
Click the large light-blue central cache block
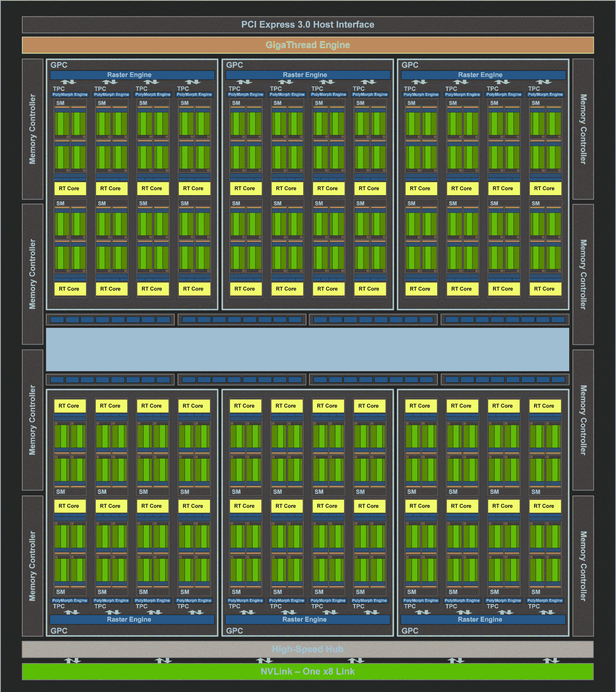coord(307,349)
